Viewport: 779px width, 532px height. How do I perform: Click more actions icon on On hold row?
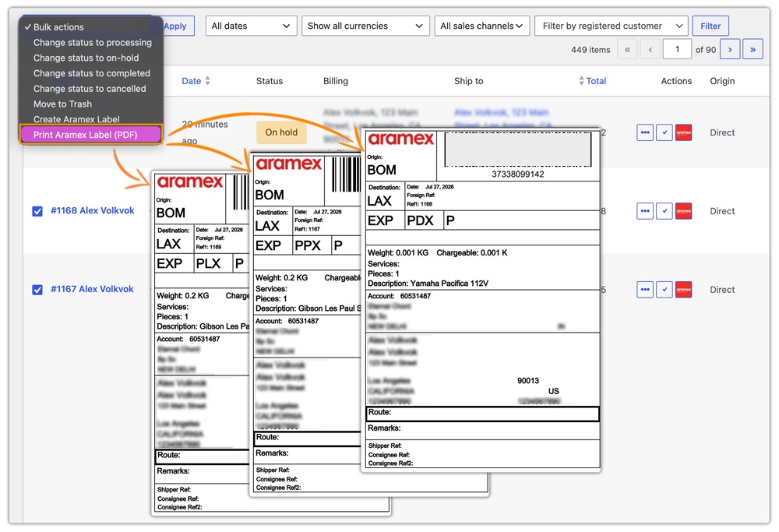point(645,132)
